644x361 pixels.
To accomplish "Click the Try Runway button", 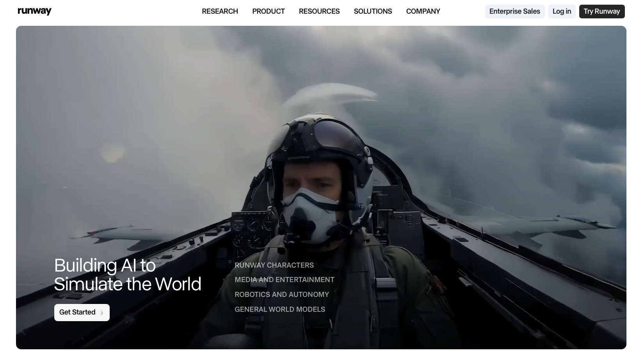I will click(x=602, y=11).
